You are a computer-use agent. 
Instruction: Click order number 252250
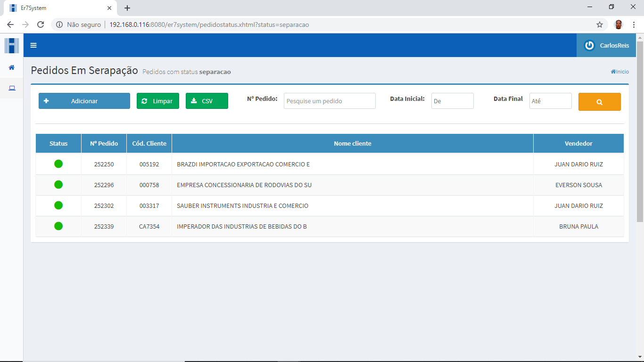[x=104, y=165]
